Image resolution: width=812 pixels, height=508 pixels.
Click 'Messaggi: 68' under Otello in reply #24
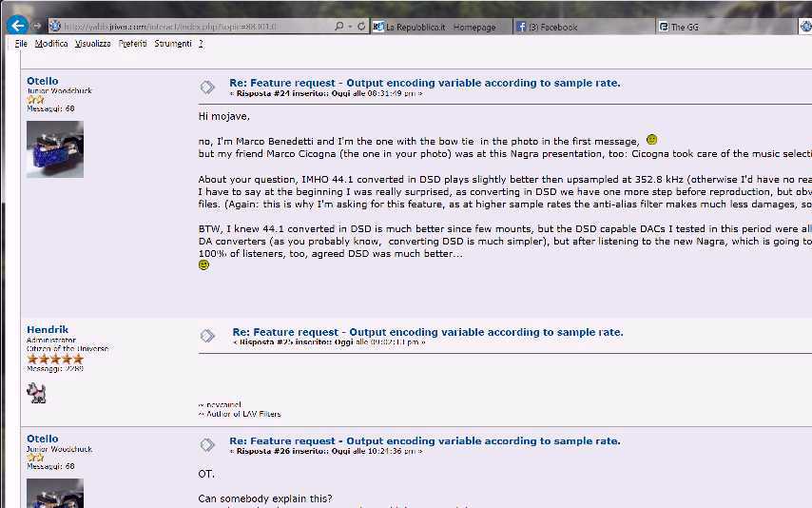click(x=50, y=108)
